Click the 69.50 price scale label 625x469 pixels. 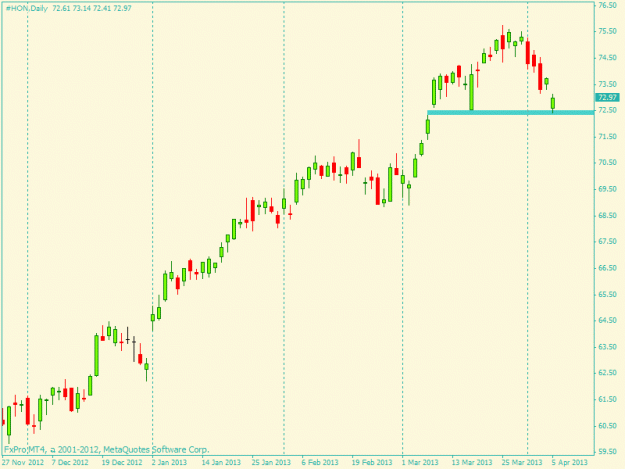[x=607, y=189]
